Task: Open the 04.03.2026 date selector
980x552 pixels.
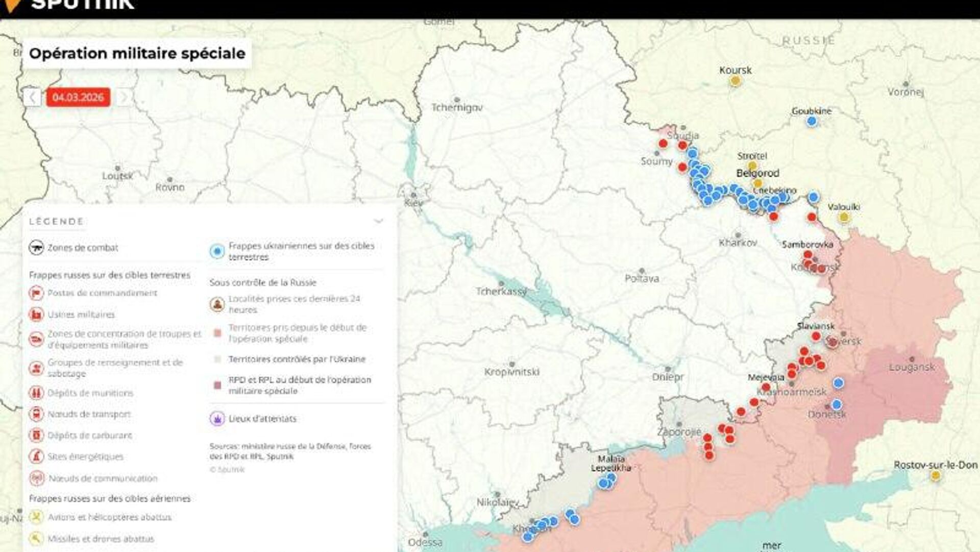Action: 78,97
